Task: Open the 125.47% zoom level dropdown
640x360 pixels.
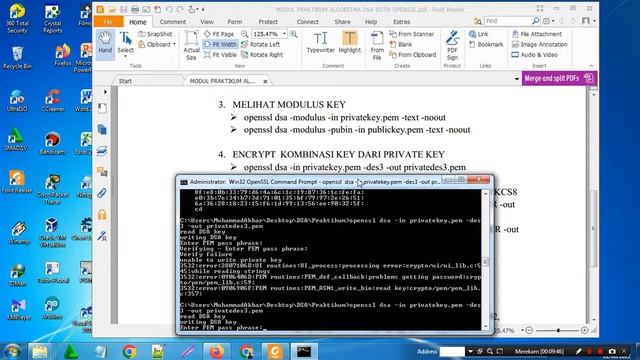Action: [284, 34]
